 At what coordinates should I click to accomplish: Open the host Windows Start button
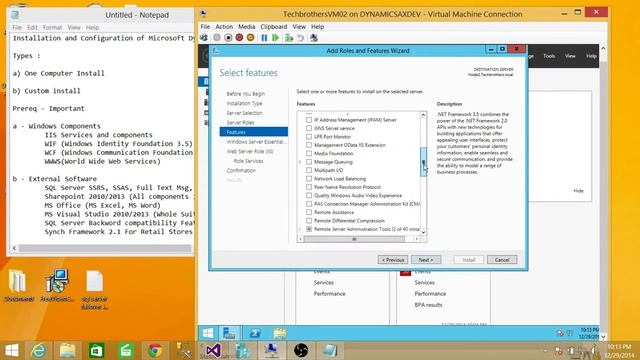(12, 350)
